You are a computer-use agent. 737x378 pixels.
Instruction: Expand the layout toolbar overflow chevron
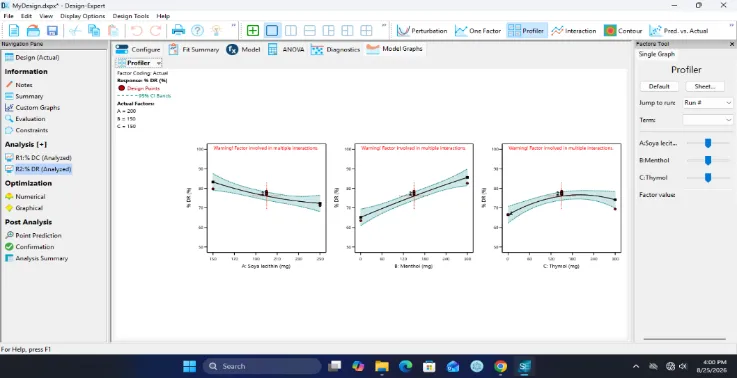pos(384,25)
